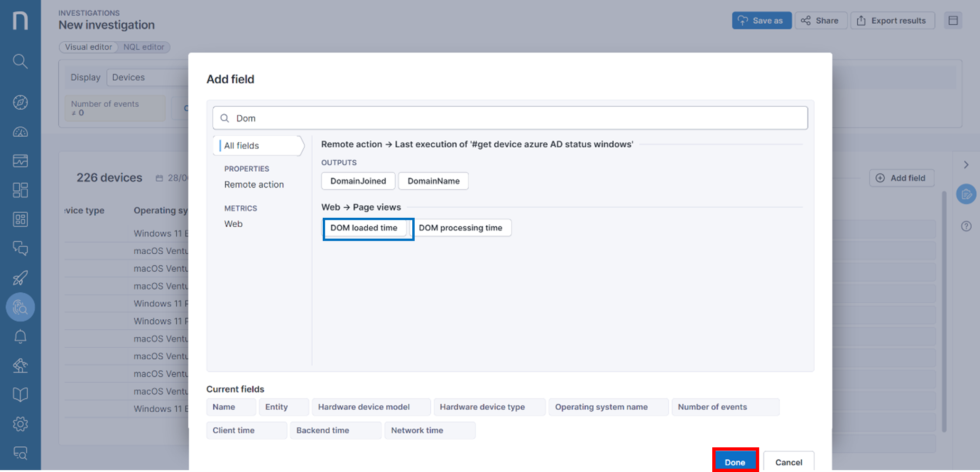Click the dashboards gauge icon in sidebar

20,131
